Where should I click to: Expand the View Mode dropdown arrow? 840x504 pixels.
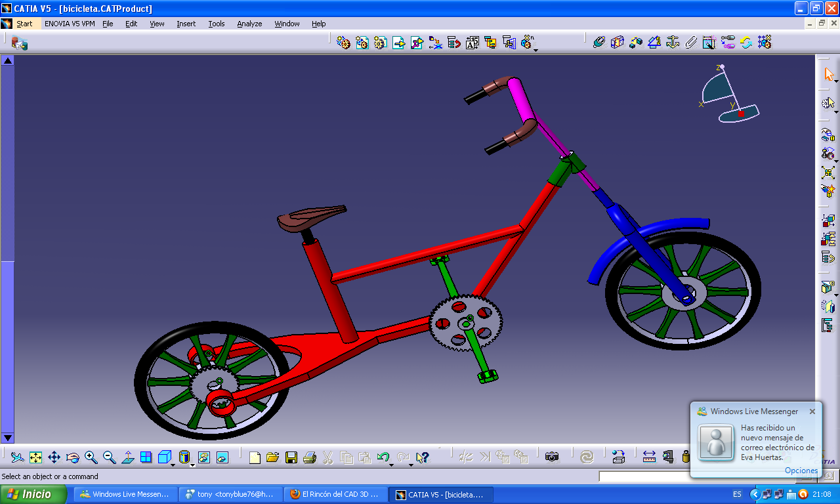pyautogui.click(x=193, y=465)
